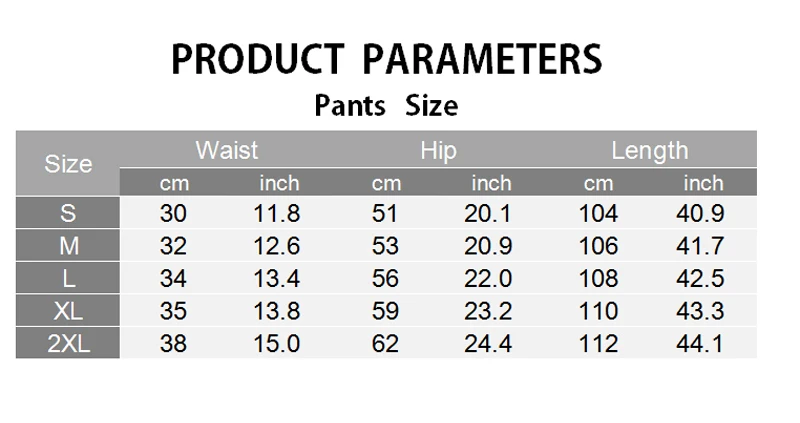Click waist value 30 for size S
The width and height of the screenshot is (800, 423).
pos(174,213)
